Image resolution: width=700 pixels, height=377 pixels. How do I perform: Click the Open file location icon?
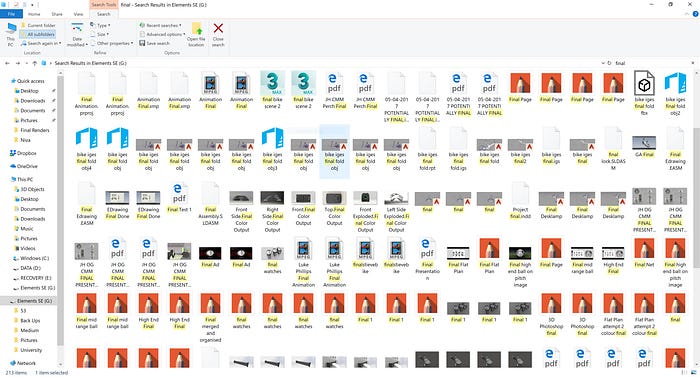tap(197, 29)
